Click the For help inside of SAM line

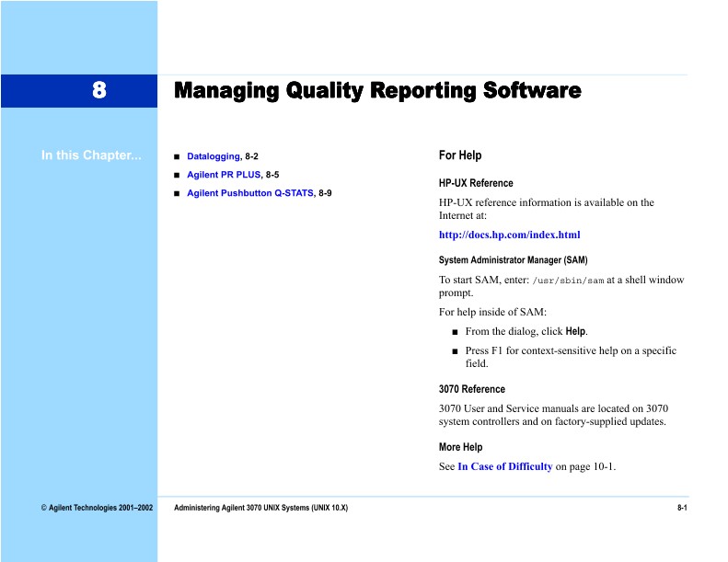492,312
